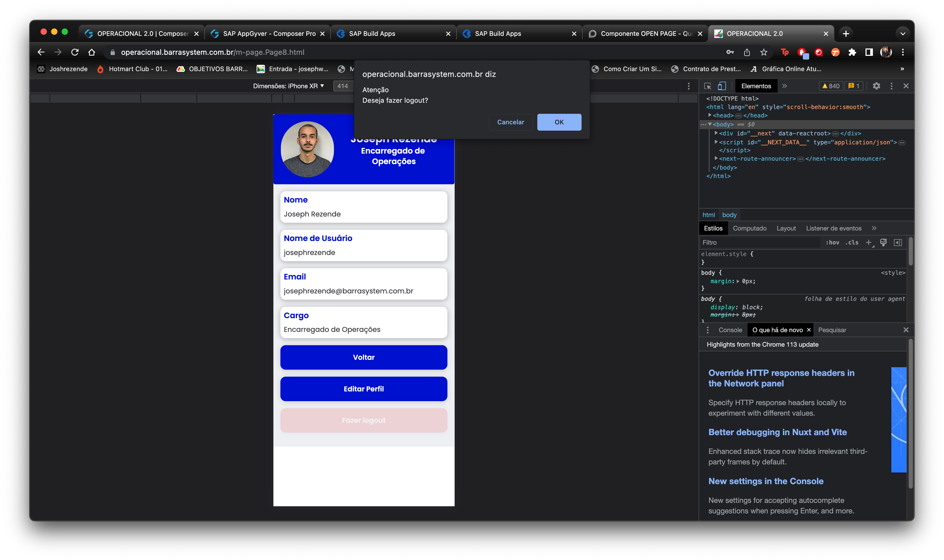Close the DevTools panel
This screenshot has height=560, width=944.
906,86
